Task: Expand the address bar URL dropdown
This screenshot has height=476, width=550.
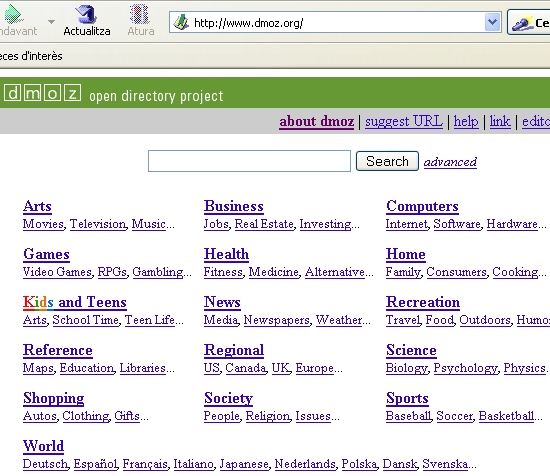Action: point(492,22)
